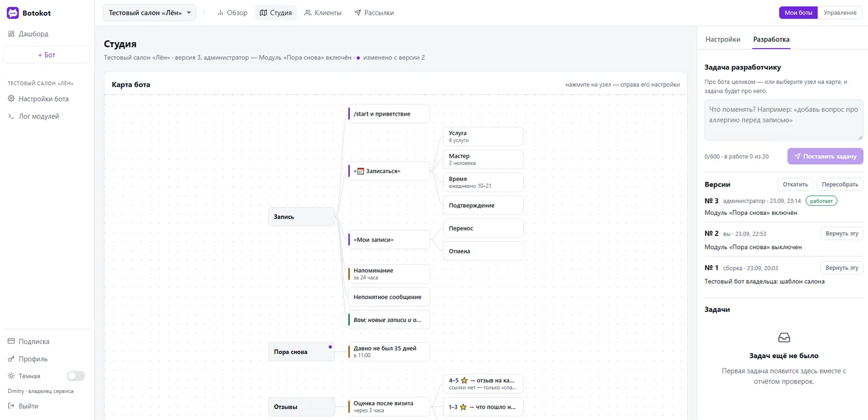The width and height of the screenshot is (868, 420).
Task: Select the Запись group node
Action: [x=302, y=217]
